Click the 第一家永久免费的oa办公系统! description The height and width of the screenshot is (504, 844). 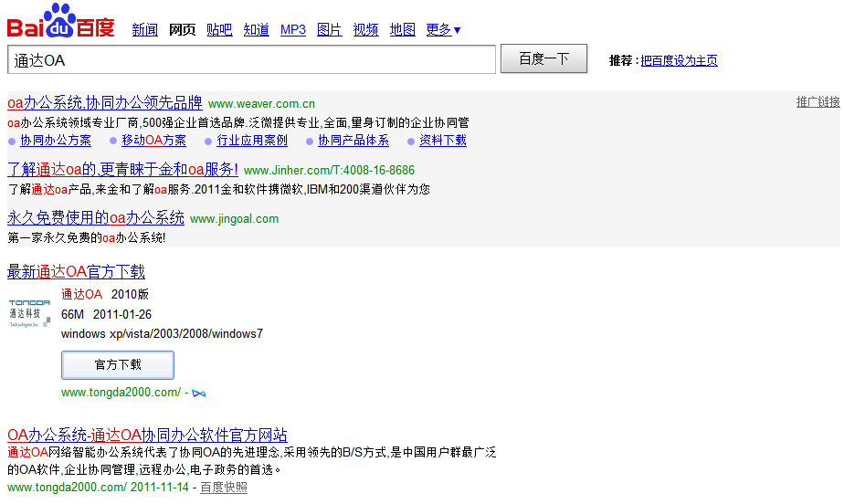pyautogui.click(x=87, y=237)
